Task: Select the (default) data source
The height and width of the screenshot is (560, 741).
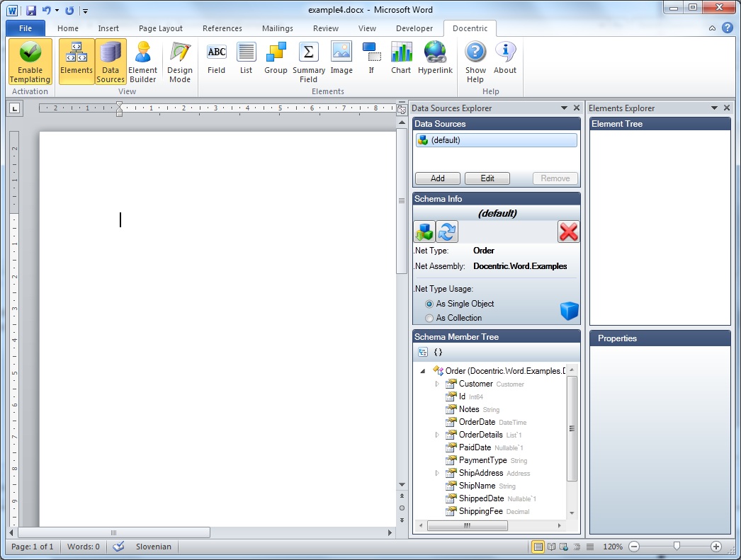Action: (x=496, y=140)
